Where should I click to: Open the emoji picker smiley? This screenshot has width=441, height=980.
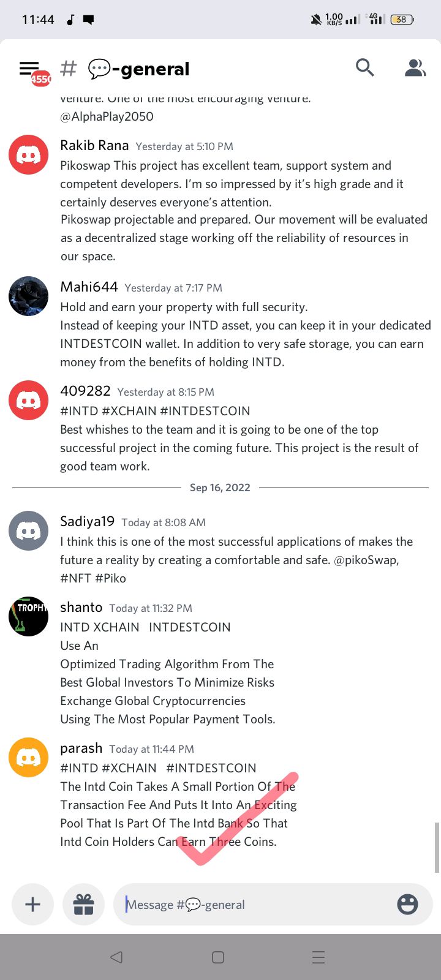pos(407,904)
